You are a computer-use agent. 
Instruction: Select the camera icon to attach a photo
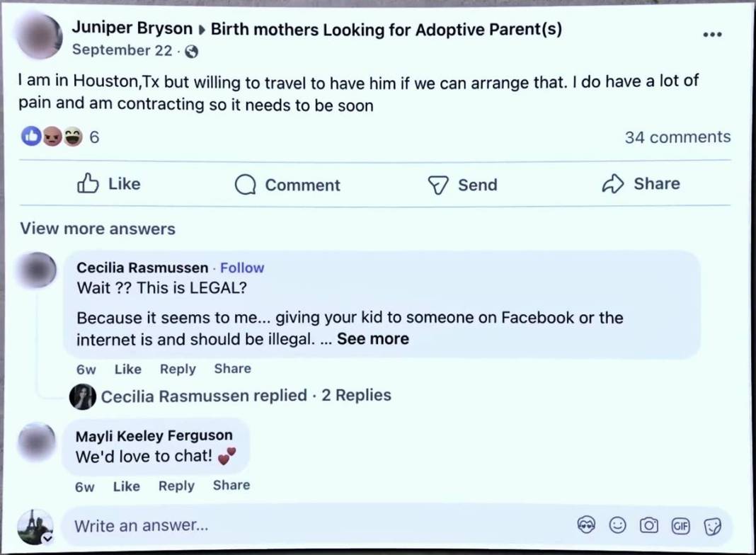pos(648,525)
